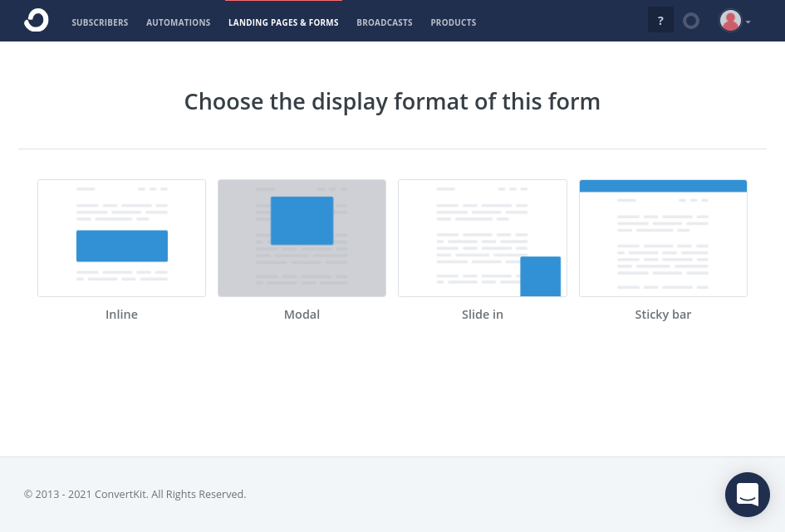785x532 pixels.
Task: Click the notifications circle icon in header
Action: coord(691,21)
